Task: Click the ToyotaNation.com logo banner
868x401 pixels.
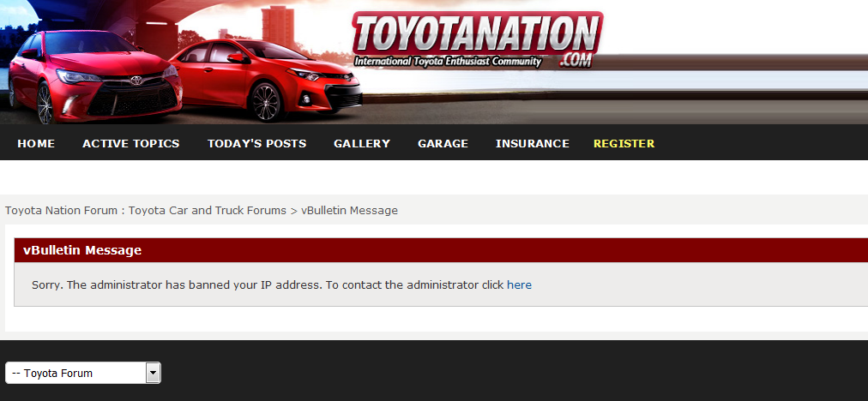Action: click(477, 39)
